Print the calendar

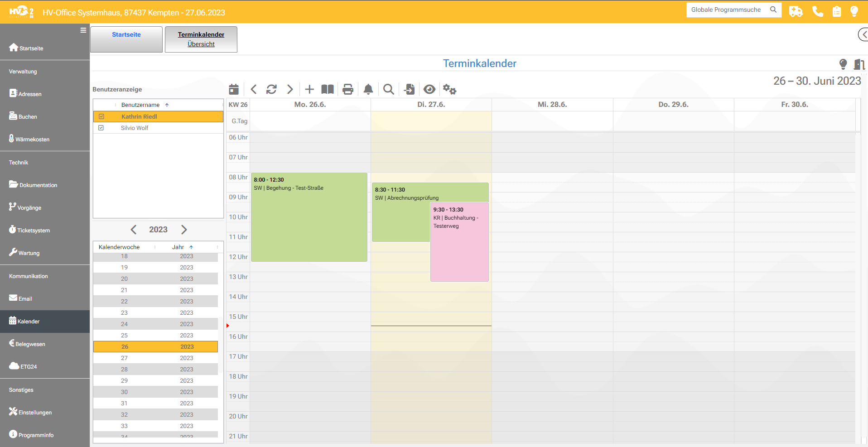[x=348, y=89]
